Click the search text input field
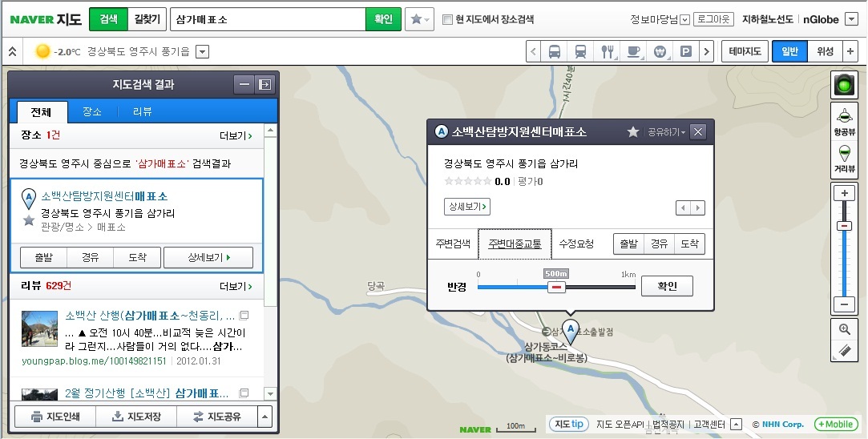 tap(268, 19)
